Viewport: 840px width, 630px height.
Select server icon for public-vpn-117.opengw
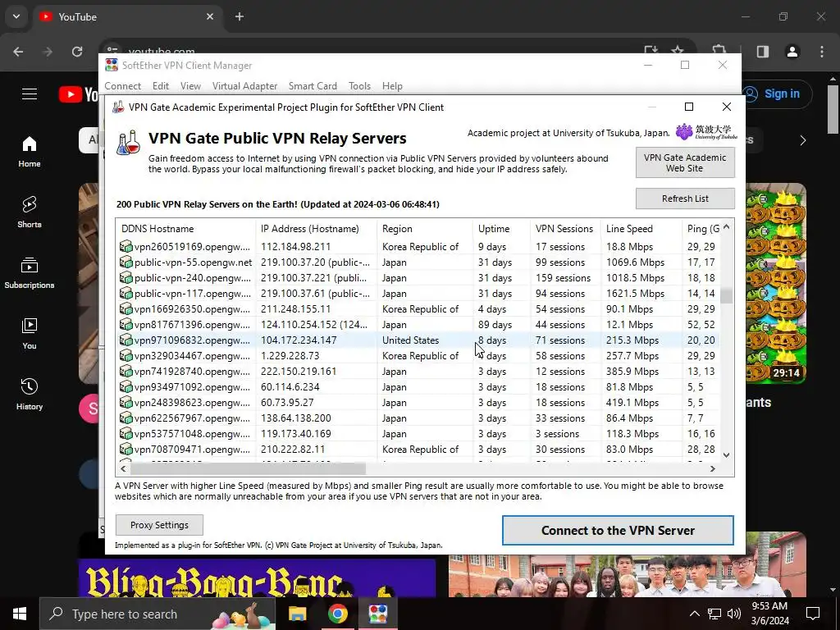pyautogui.click(x=126, y=293)
